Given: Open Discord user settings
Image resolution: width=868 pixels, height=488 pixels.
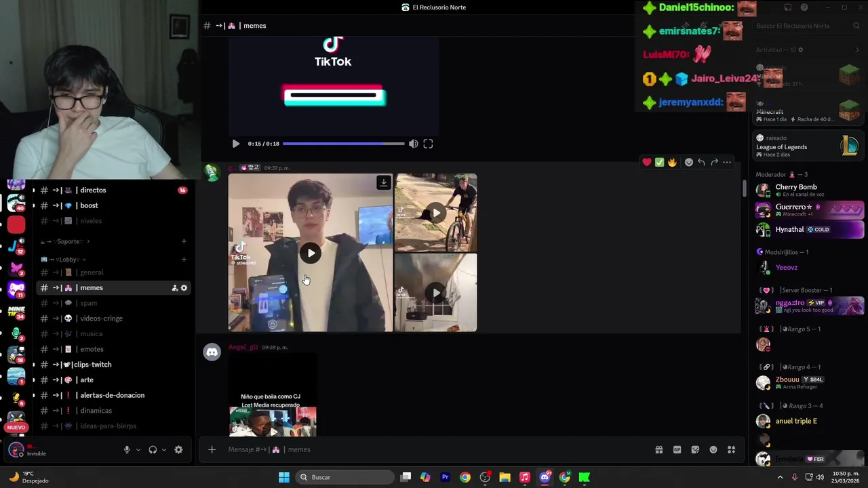Looking at the screenshot, I should click(178, 449).
